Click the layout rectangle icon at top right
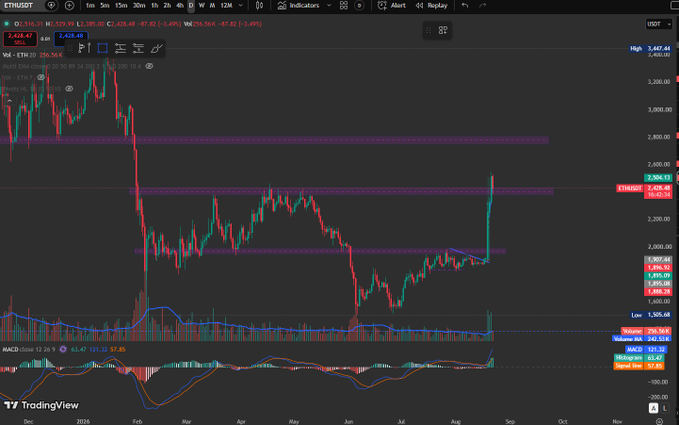The image size is (679, 425). pos(673,5)
